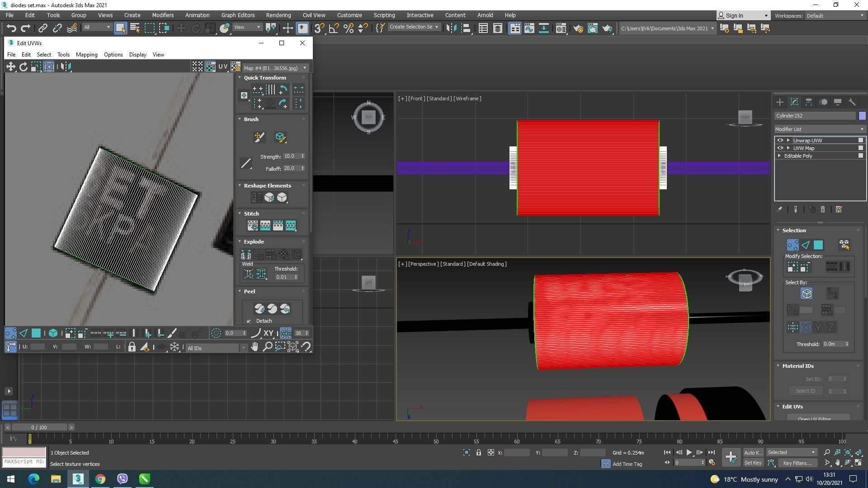Open the Rendering menu

click(x=278, y=15)
